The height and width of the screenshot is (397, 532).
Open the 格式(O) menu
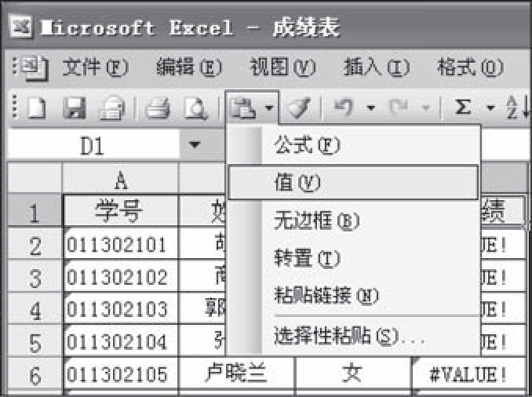pyautogui.click(x=471, y=67)
